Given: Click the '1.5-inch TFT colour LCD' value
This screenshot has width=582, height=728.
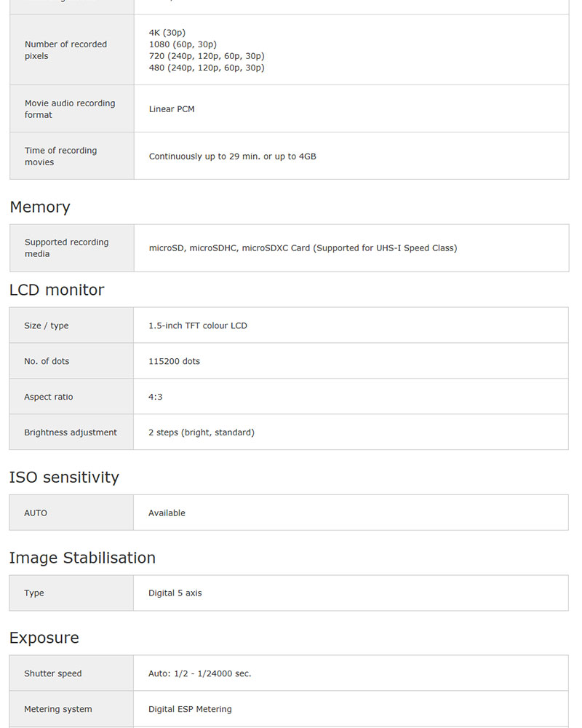Looking at the screenshot, I should click(198, 325).
